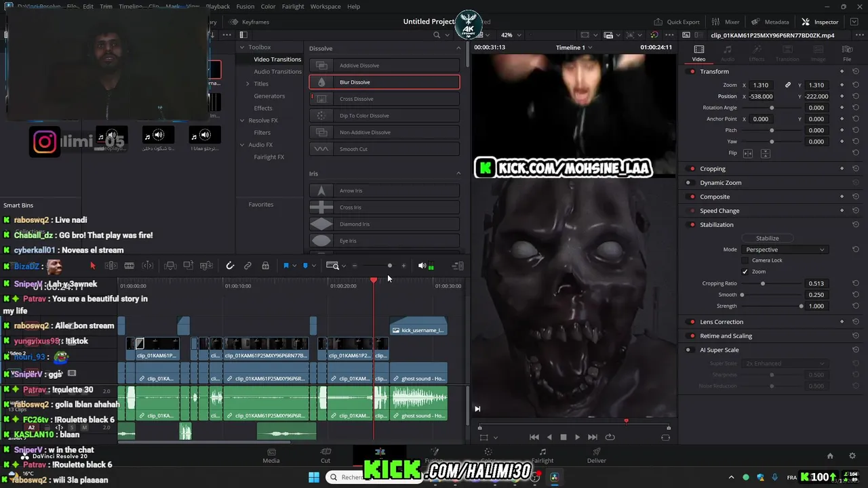Open project settings gear icon
Screen dimensions: 868x488
(x=852, y=456)
